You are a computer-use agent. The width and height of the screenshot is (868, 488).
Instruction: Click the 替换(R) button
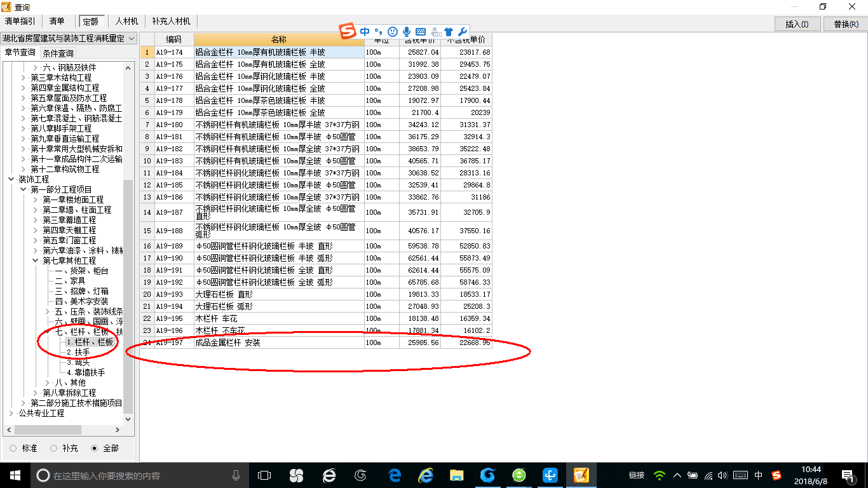(846, 24)
